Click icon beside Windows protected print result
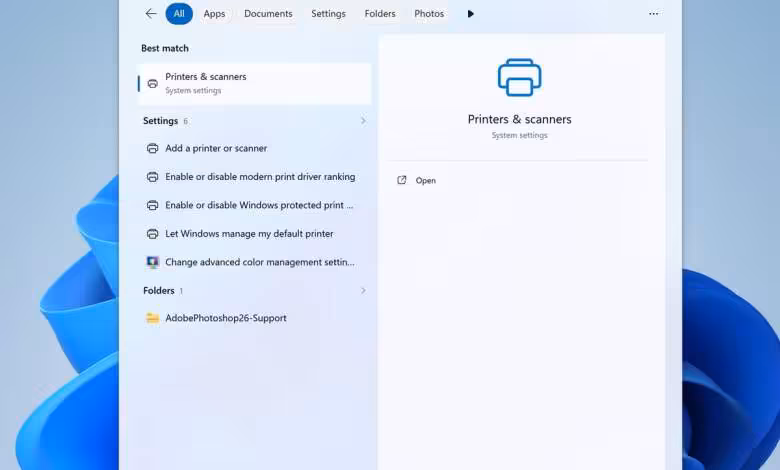The width and height of the screenshot is (780, 470). [x=153, y=205]
